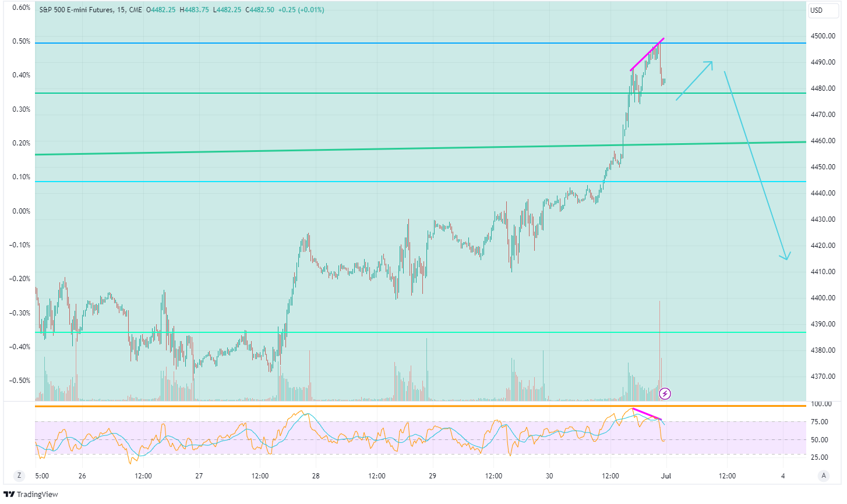The width and height of the screenshot is (847, 504).
Task: Select the cyan upward-pointing arrow drawing
Action: (x=693, y=81)
